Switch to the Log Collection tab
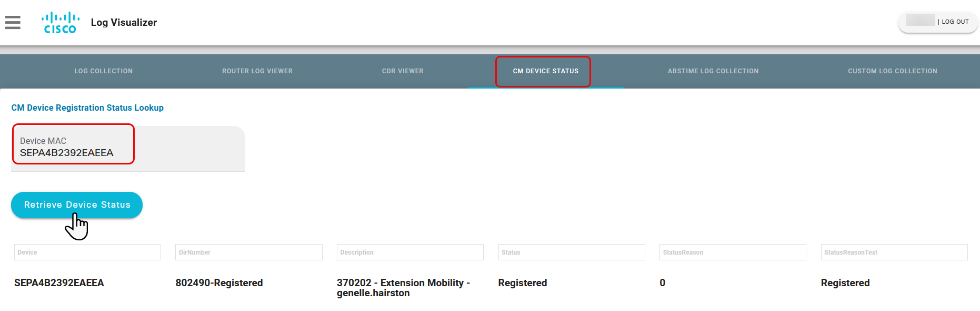 pos(104,71)
